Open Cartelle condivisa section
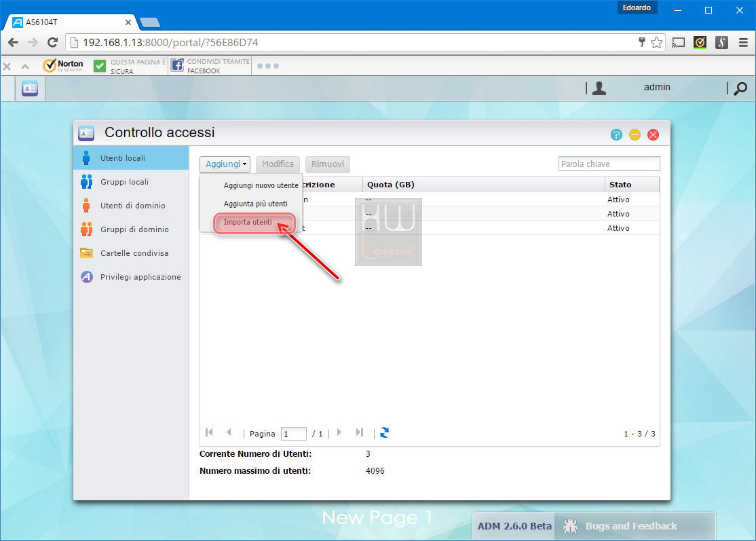 (x=131, y=253)
